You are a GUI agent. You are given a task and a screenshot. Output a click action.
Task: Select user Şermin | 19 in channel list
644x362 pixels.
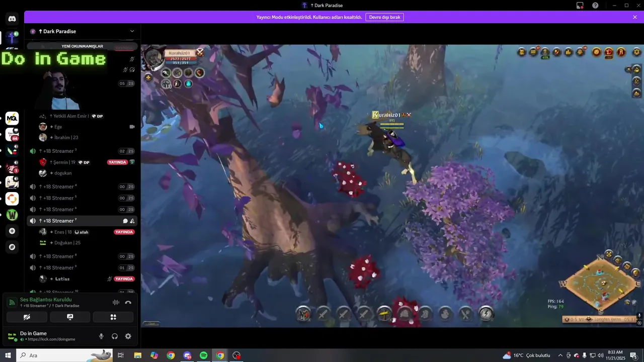pyautogui.click(x=87, y=162)
